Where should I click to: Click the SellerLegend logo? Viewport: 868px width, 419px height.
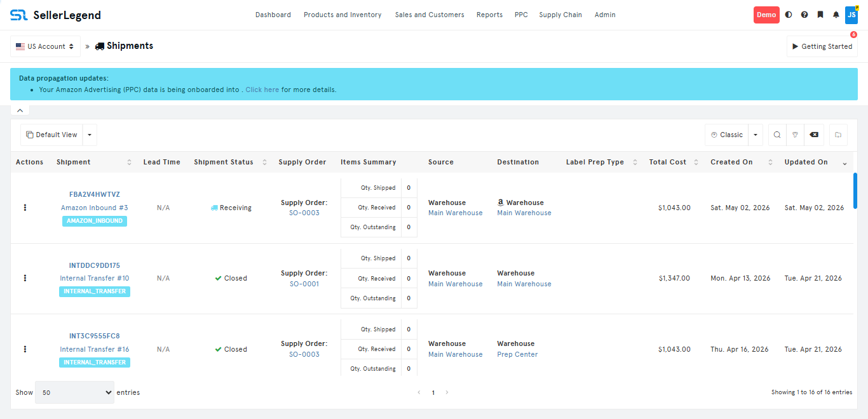55,15
